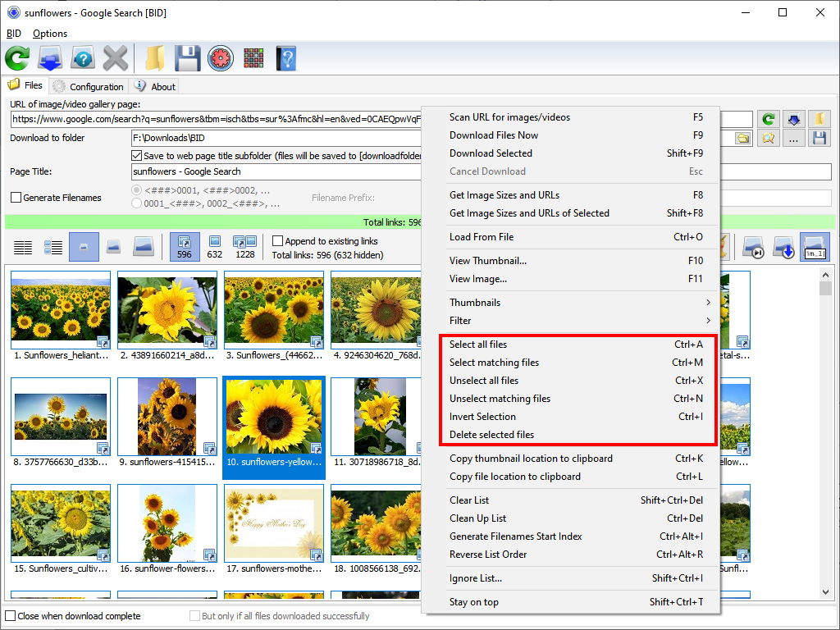Expand the Thumbnails submenu
840x630 pixels.
tap(582, 303)
